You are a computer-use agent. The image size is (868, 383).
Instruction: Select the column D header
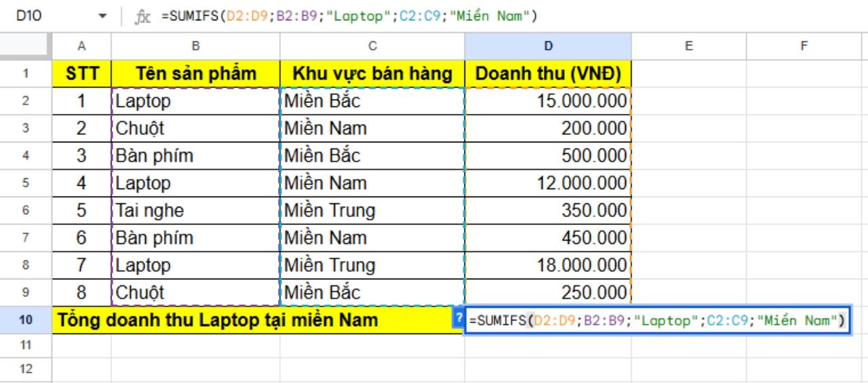(x=548, y=46)
